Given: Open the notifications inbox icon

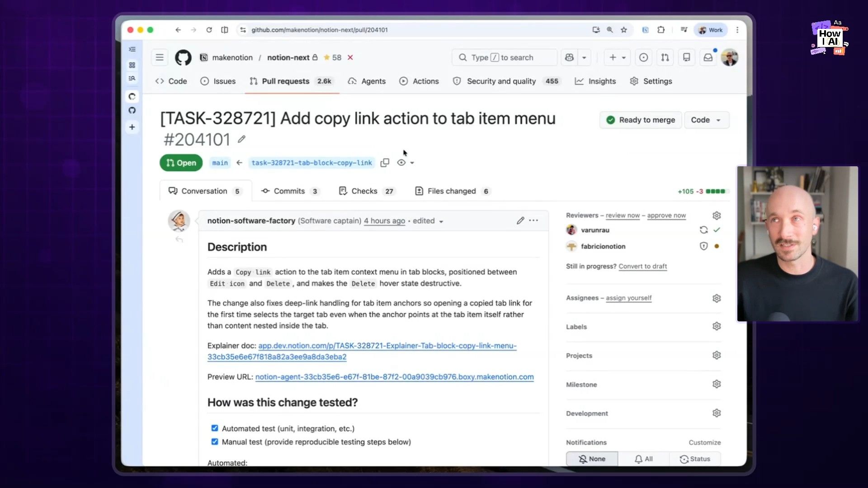Looking at the screenshot, I should (708, 57).
